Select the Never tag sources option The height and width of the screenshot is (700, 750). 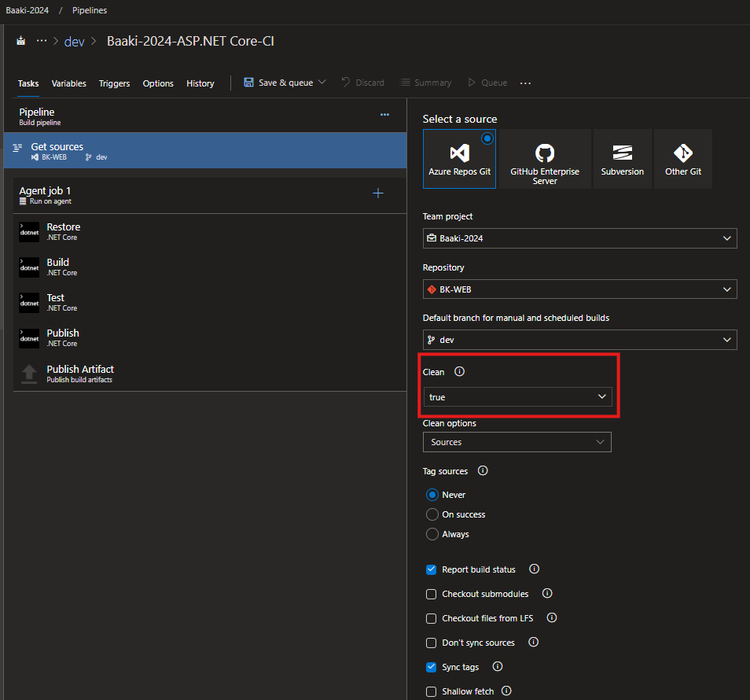[x=432, y=495]
